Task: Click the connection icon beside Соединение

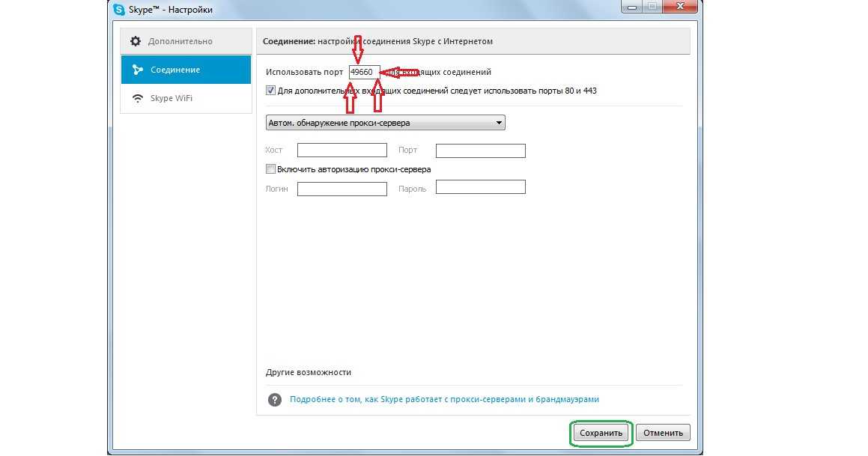Action: click(137, 70)
